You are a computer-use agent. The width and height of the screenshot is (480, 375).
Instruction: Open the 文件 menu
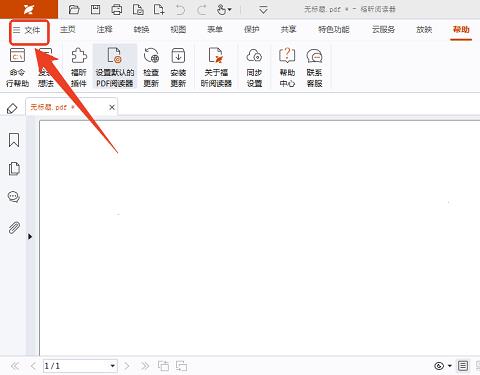(x=27, y=31)
